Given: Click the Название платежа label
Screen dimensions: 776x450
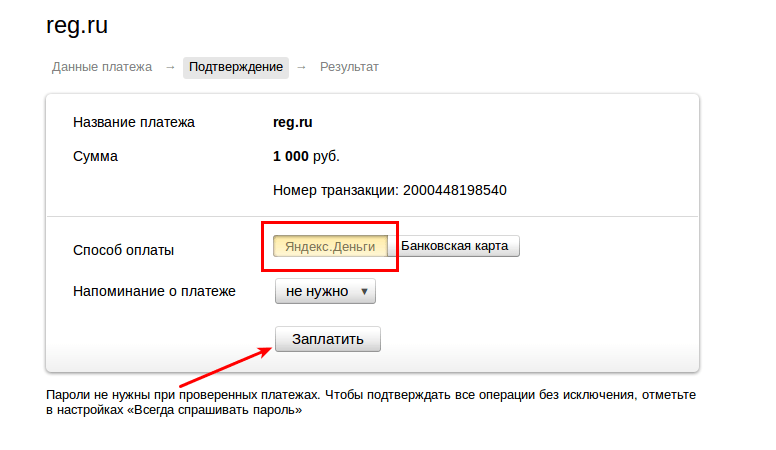Looking at the screenshot, I should point(134,122).
